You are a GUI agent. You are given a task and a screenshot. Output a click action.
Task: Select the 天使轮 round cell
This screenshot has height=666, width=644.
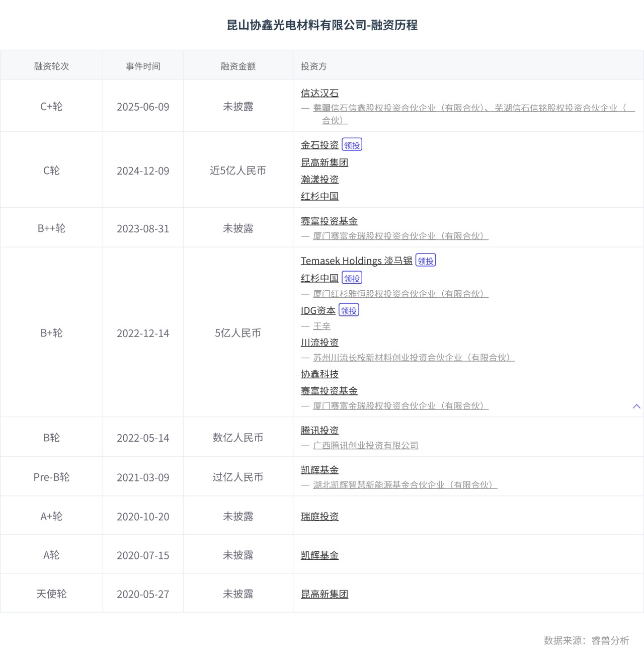point(51,594)
